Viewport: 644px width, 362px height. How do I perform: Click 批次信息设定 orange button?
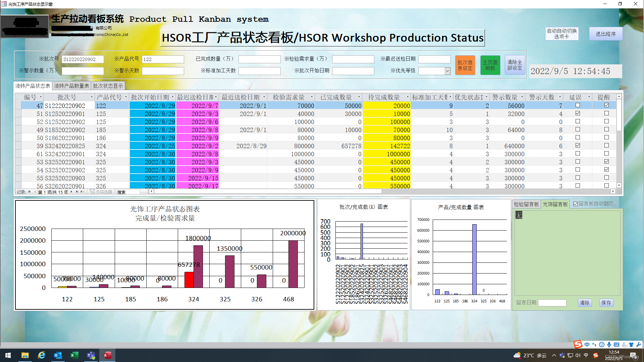pos(465,65)
